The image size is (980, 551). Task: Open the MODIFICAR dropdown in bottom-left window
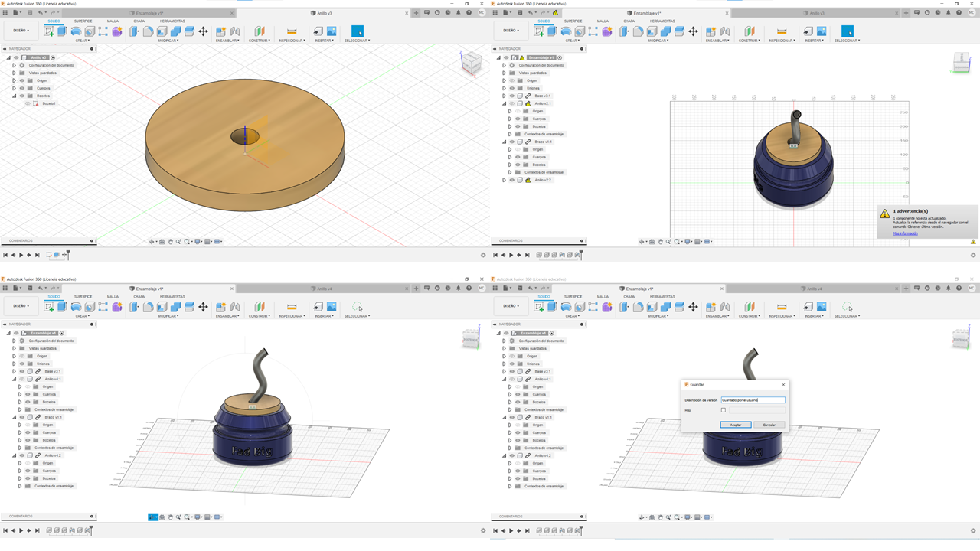click(x=168, y=316)
